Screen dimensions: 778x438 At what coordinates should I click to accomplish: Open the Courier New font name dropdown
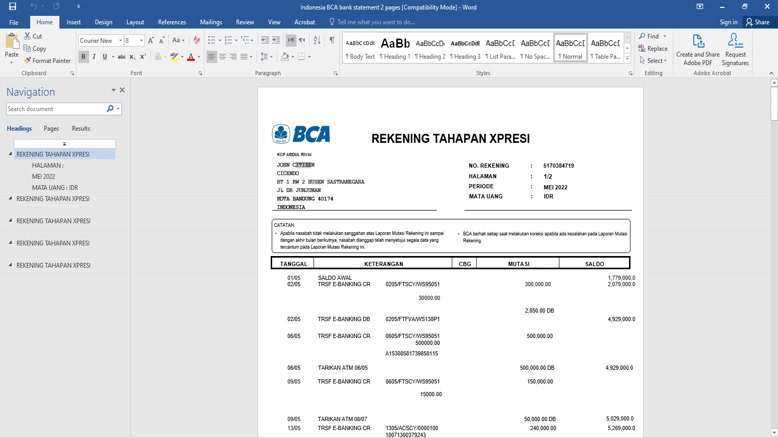tap(120, 41)
